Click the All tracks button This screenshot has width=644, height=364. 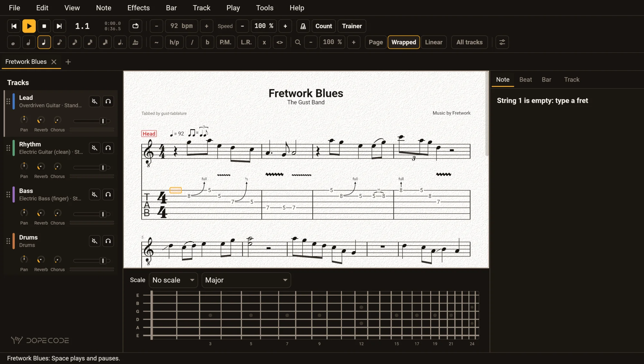[x=469, y=42]
